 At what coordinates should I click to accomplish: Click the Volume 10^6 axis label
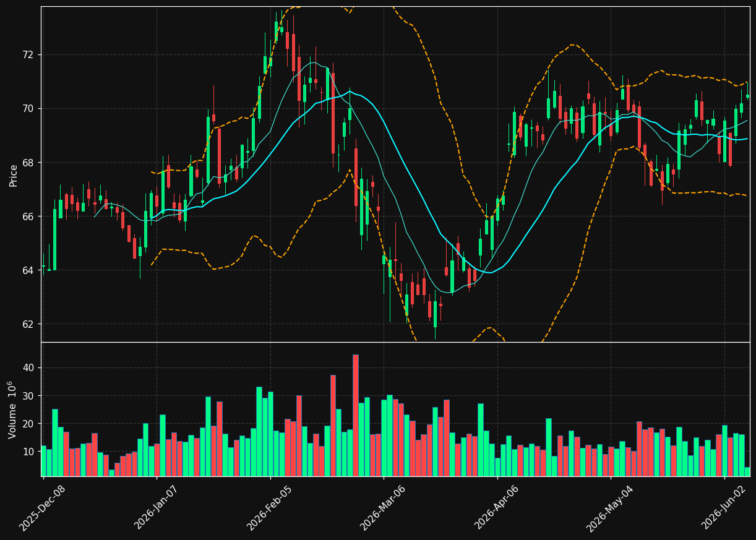(12, 409)
